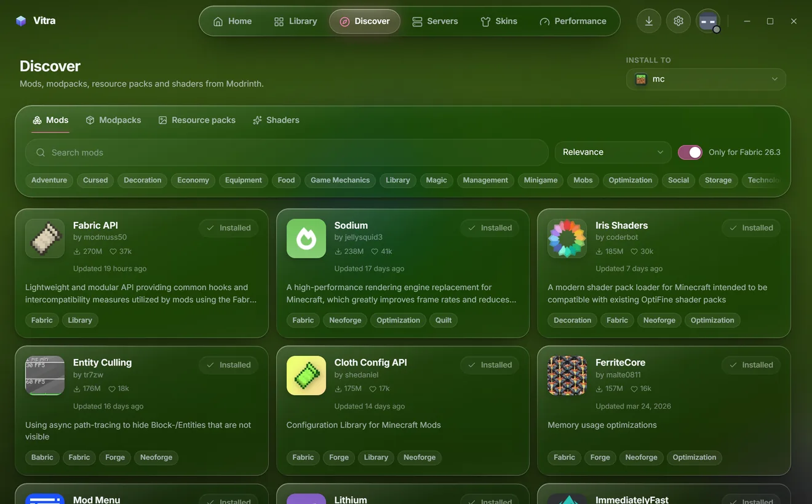812x504 pixels.
Task: Expand the Install To instance dropdown
Action: coord(706,79)
